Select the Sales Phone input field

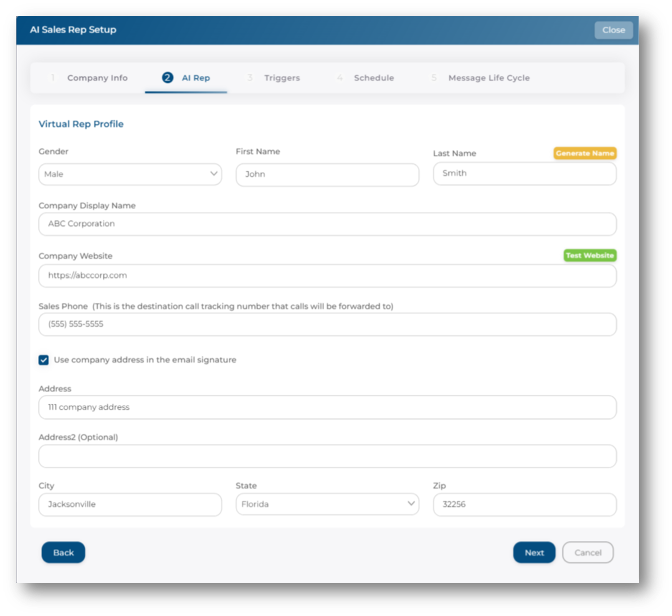327,324
